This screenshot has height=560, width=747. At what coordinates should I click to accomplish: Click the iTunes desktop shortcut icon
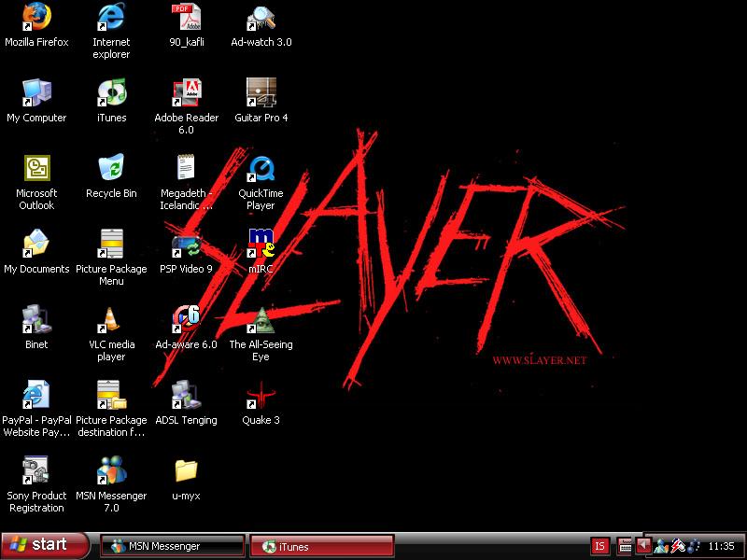[x=111, y=92]
